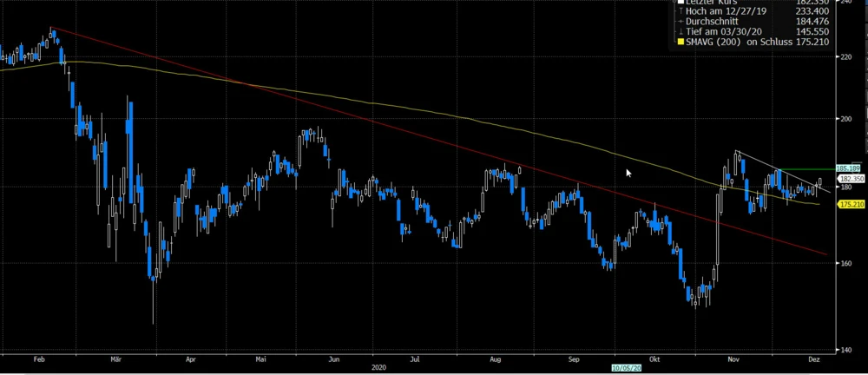Select the green horizontal resistance line
This screenshot has height=375, width=868.
coord(807,168)
